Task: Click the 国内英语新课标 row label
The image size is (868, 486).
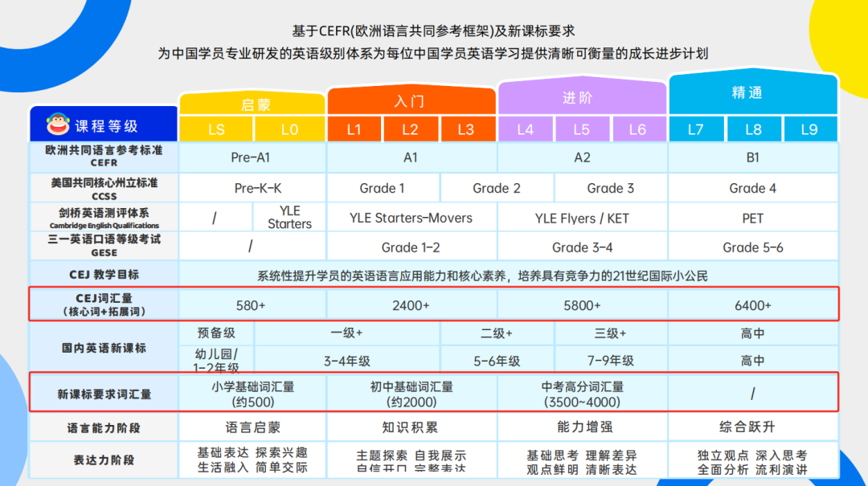Action: point(104,348)
